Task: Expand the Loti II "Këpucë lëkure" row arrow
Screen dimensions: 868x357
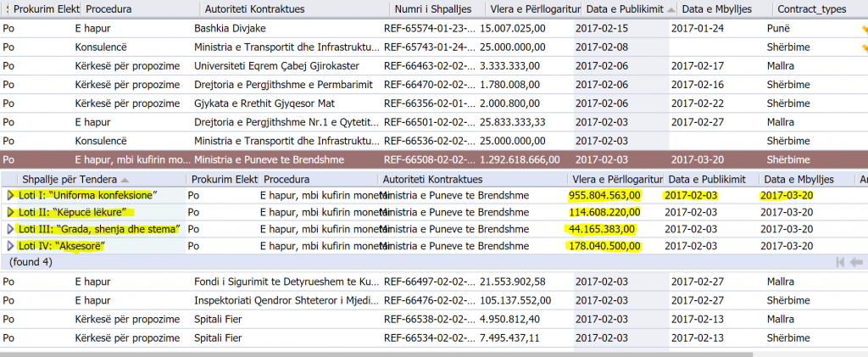Action: [11, 212]
